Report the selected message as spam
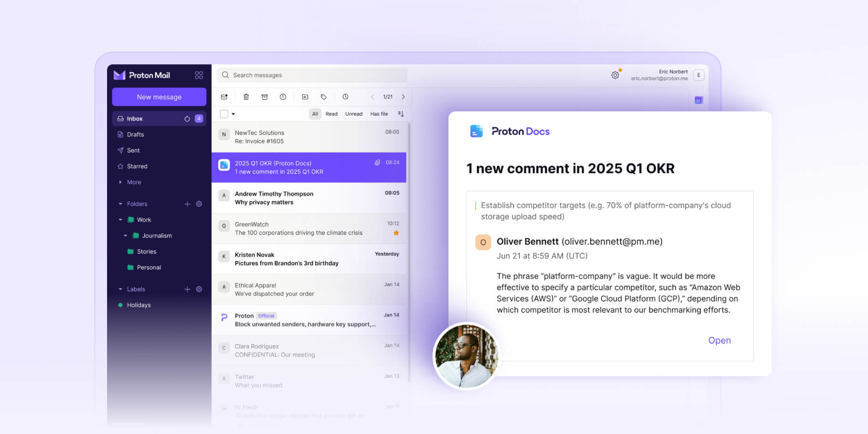This screenshot has height=434, width=868. coord(283,96)
